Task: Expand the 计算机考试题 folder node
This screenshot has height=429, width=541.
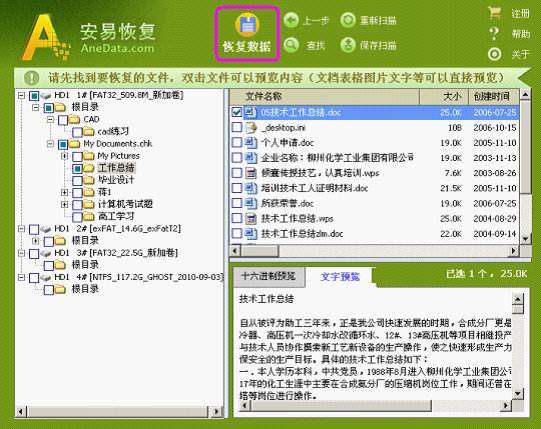Action: pyautogui.click(x=64, y=204)
